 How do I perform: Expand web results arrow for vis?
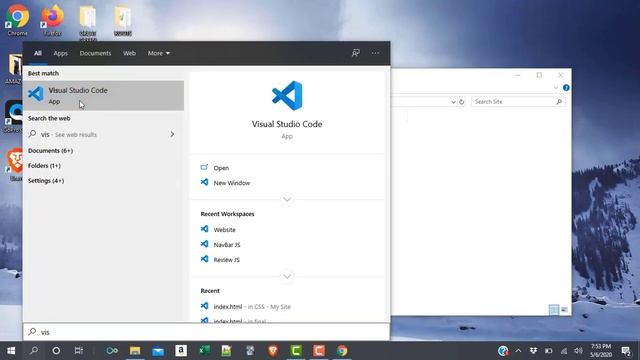(x=172, y=134)
